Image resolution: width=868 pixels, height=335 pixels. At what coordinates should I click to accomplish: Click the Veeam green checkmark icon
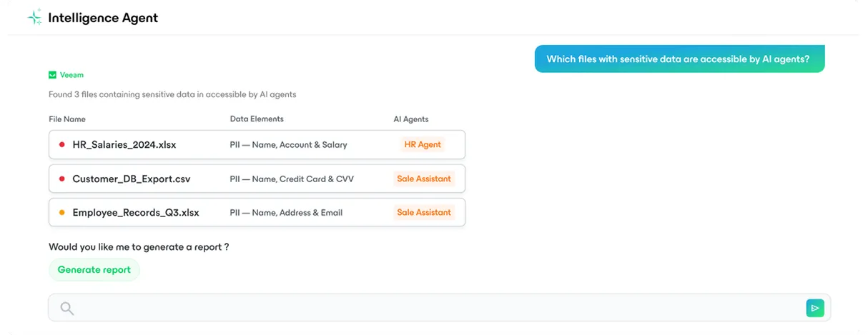[52, 74]
